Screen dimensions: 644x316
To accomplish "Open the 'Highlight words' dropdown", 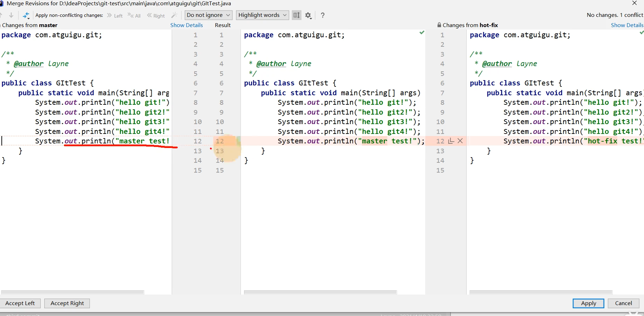I will pos(263,15).
